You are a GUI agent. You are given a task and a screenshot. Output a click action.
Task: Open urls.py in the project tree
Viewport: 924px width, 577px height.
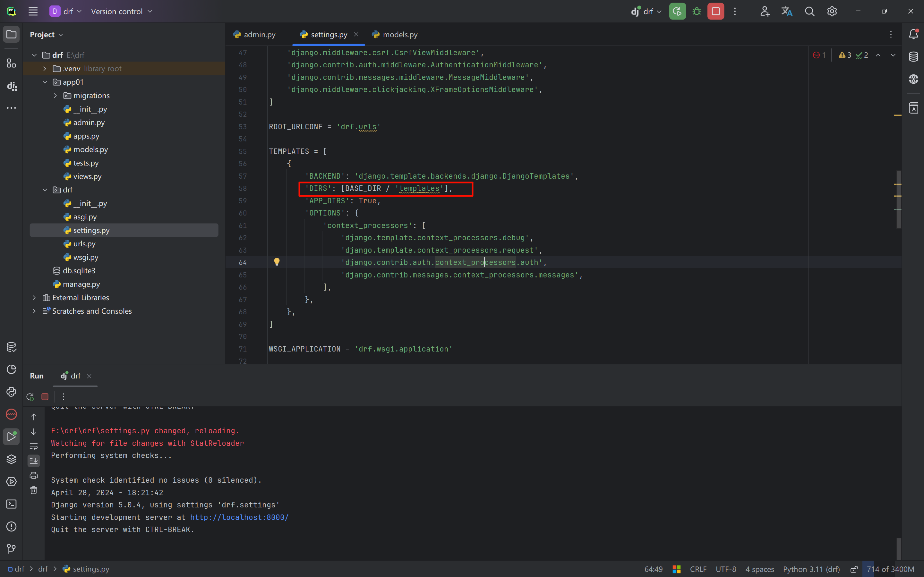click(84, 244)
